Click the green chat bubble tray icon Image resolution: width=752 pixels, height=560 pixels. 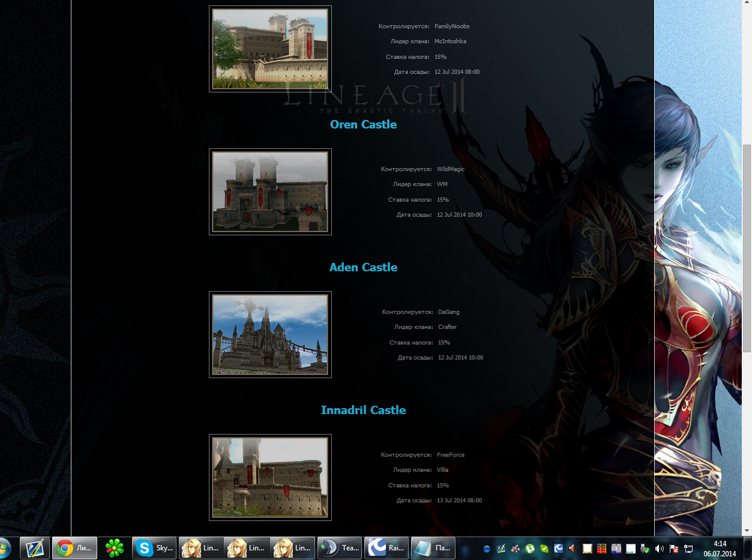[x=544, y=549]
